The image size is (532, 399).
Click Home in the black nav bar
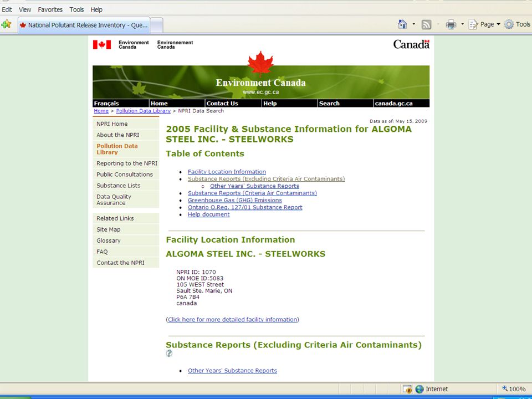159,104
